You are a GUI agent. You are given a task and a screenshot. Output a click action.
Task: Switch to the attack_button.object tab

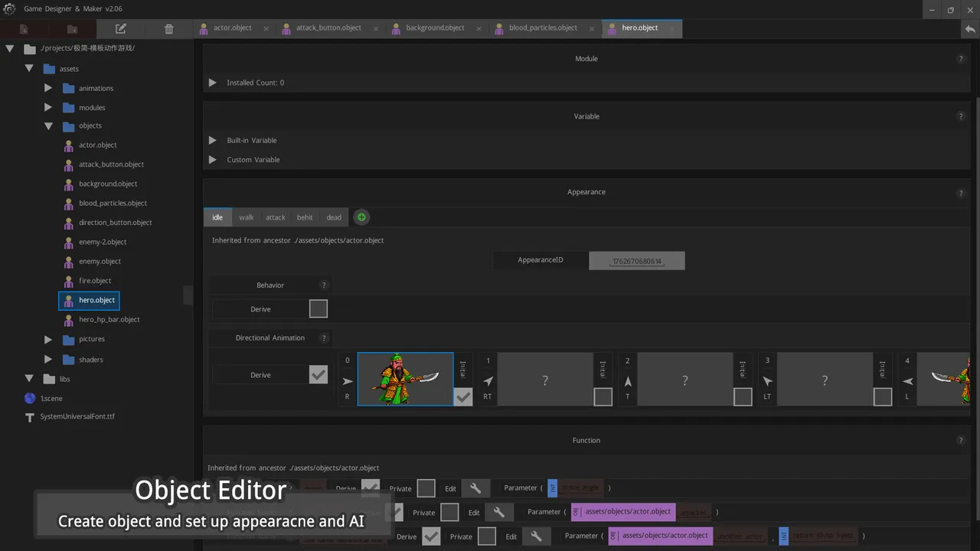(x=329, y=28)
